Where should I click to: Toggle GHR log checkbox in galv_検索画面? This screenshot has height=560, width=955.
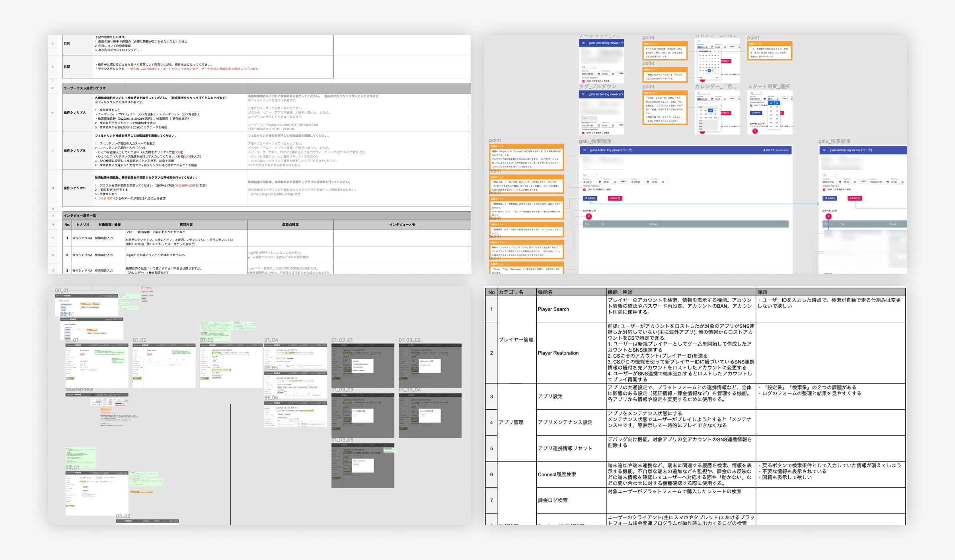click(x=584, y=189)
